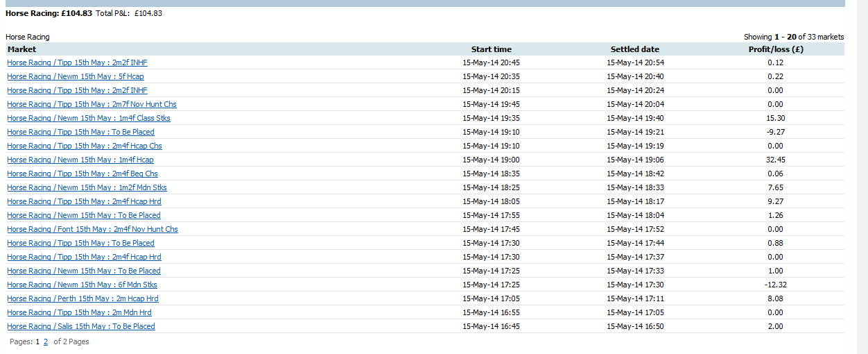
Task: Select the 8.08 profit value
Action: click(776, 298)
